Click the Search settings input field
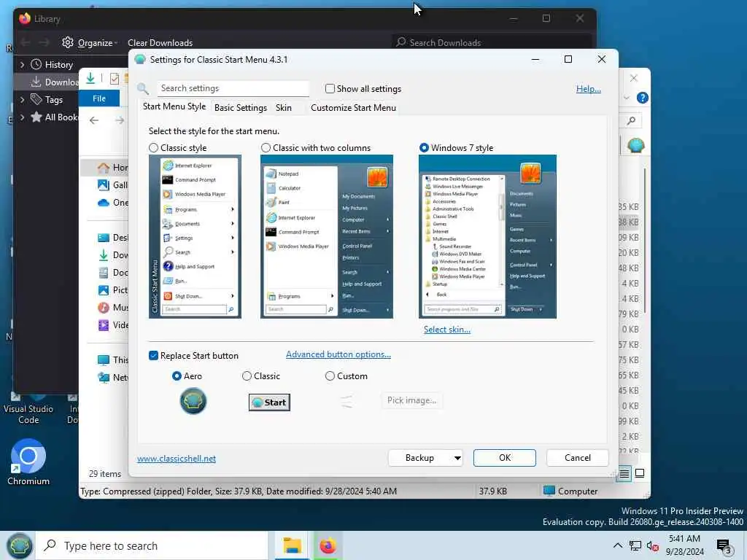Viewport: 747px width, 560px height. tap(233, 88)
